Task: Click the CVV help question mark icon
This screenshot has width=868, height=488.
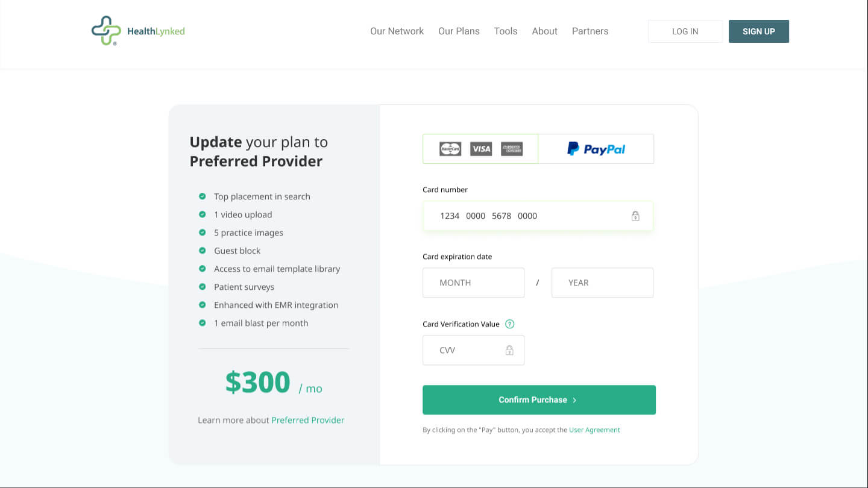Action: click(510, 324)
